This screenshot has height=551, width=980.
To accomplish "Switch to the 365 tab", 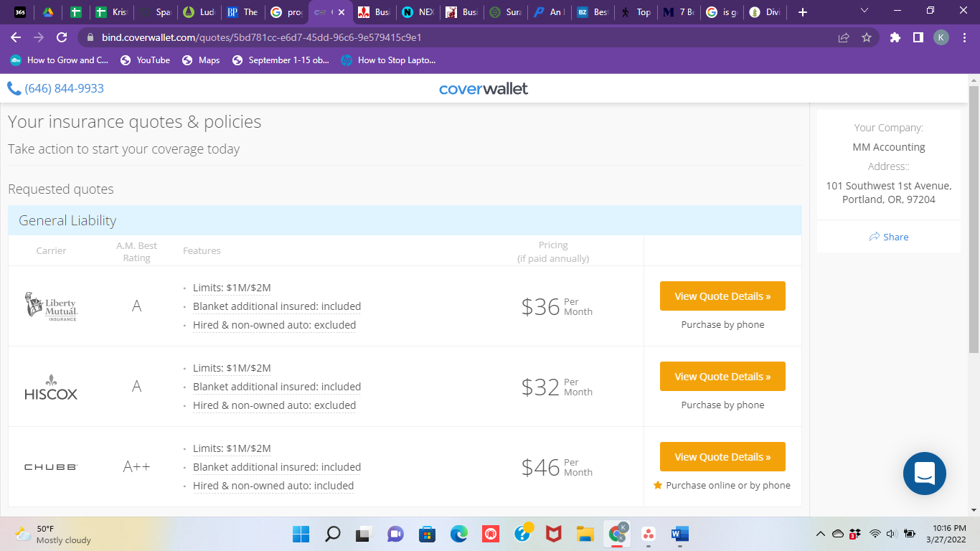I will [20, 12].
